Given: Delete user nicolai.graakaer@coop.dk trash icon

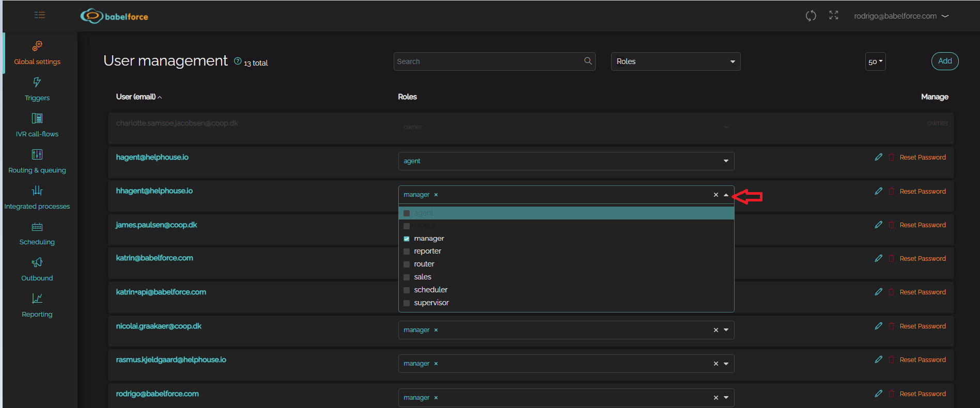Looking at the screenshot, I should tap(891, 326).
